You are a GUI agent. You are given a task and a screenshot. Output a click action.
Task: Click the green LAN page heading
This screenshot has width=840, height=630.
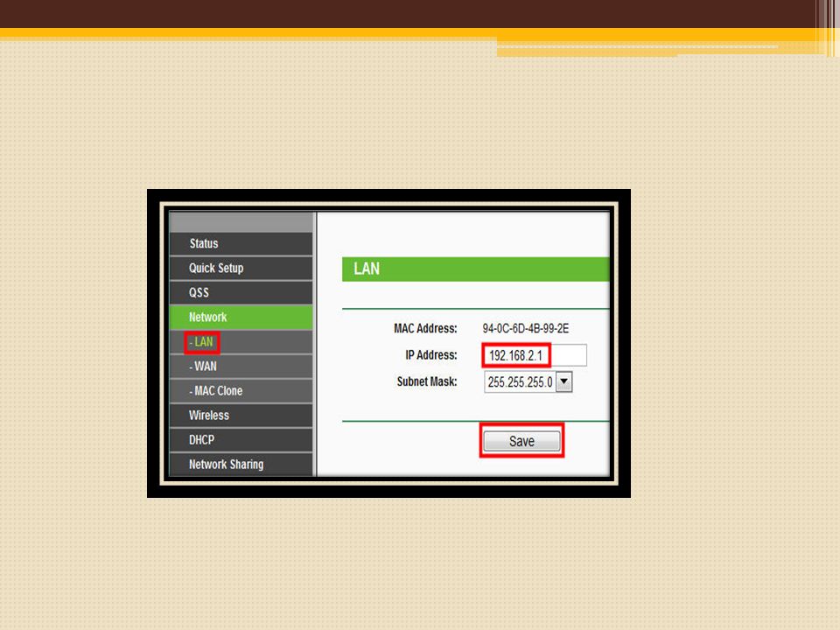tap(476, 269)
